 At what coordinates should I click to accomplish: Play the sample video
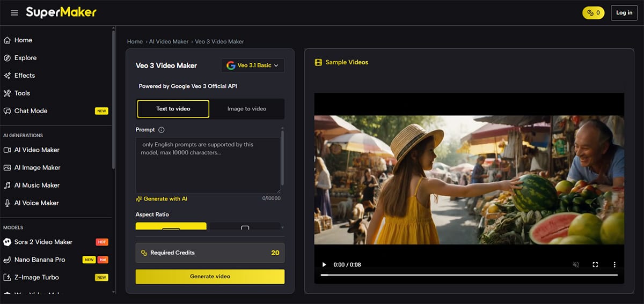pyautogui.click(x=324, y=265)
